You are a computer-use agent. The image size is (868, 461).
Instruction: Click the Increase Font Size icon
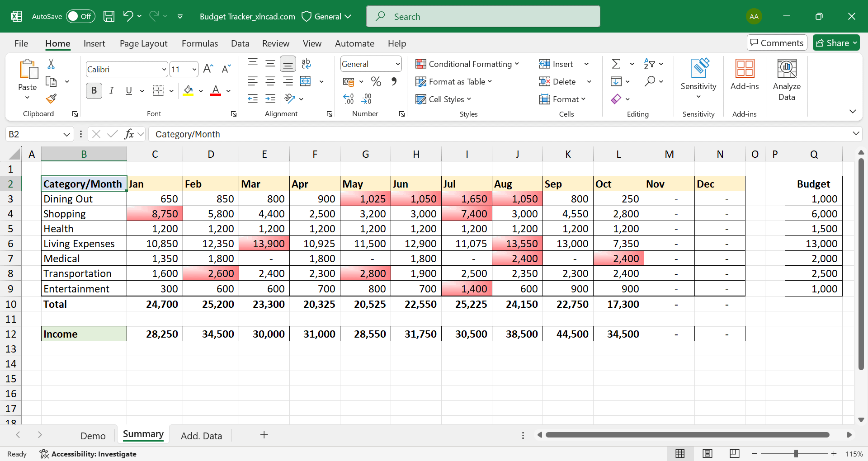pos(208,69)
